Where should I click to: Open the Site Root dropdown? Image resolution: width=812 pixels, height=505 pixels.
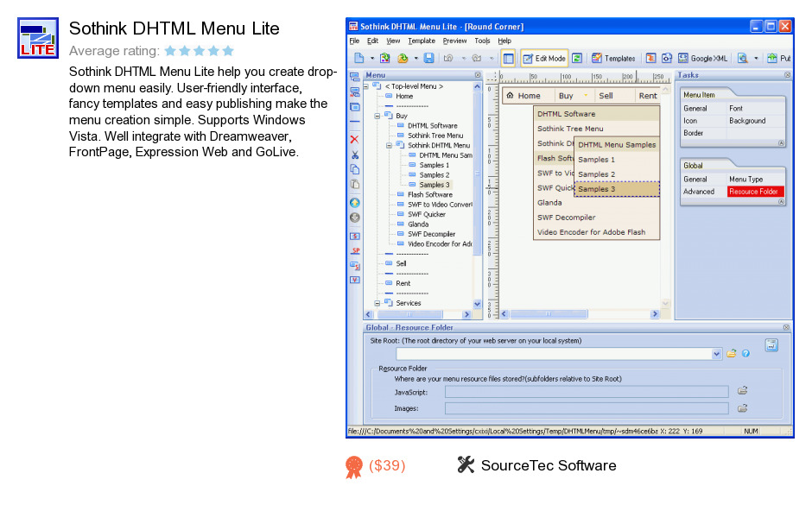[x=716, y=354]
